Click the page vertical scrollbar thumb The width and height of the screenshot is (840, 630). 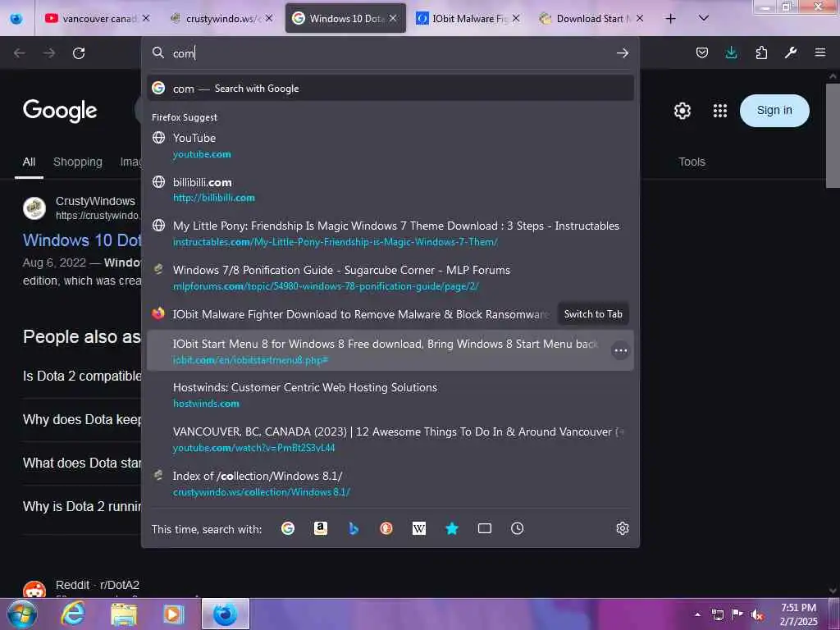point(833,135)
